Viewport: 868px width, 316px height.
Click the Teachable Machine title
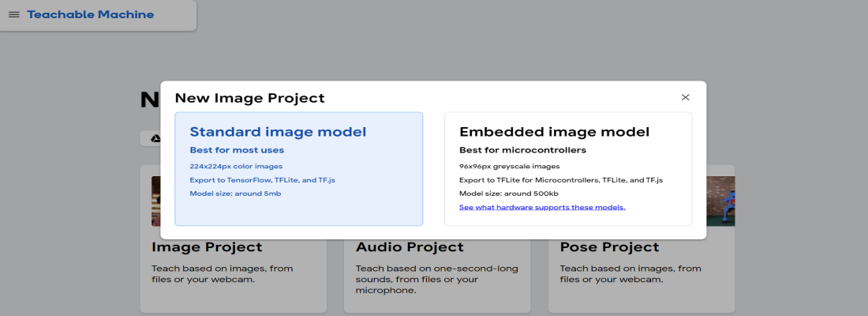tap(90, 15)
